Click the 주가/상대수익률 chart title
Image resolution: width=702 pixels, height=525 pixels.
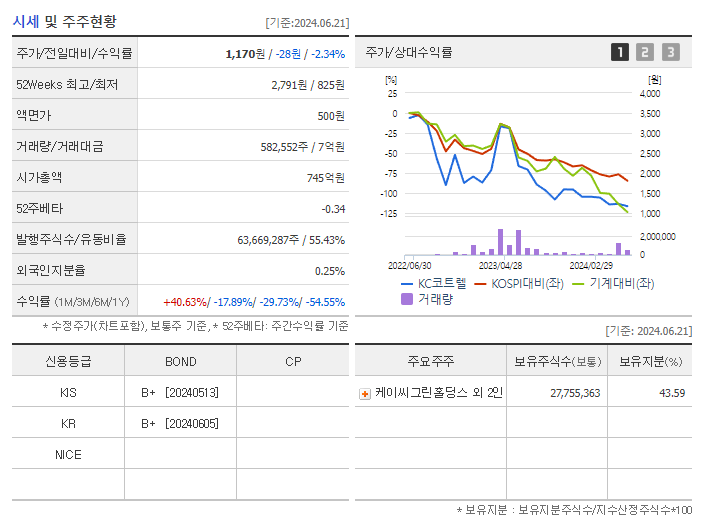(409, 52)
